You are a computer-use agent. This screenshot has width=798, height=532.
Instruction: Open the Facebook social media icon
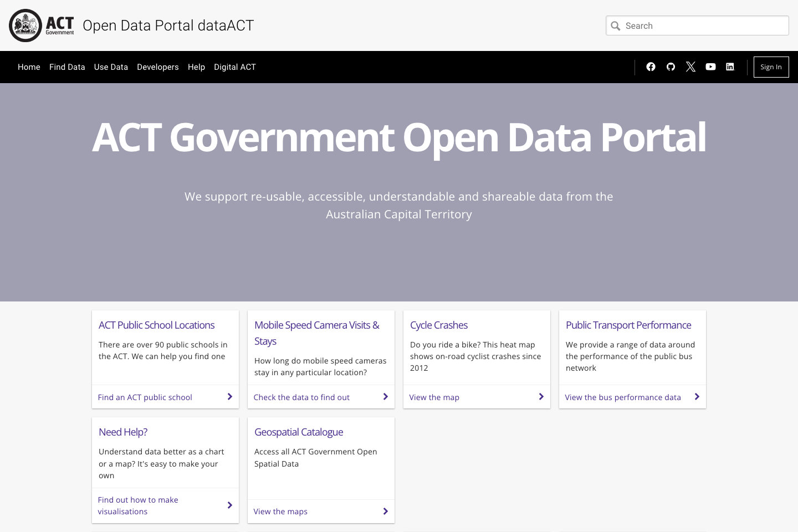[x=651, y=66]
